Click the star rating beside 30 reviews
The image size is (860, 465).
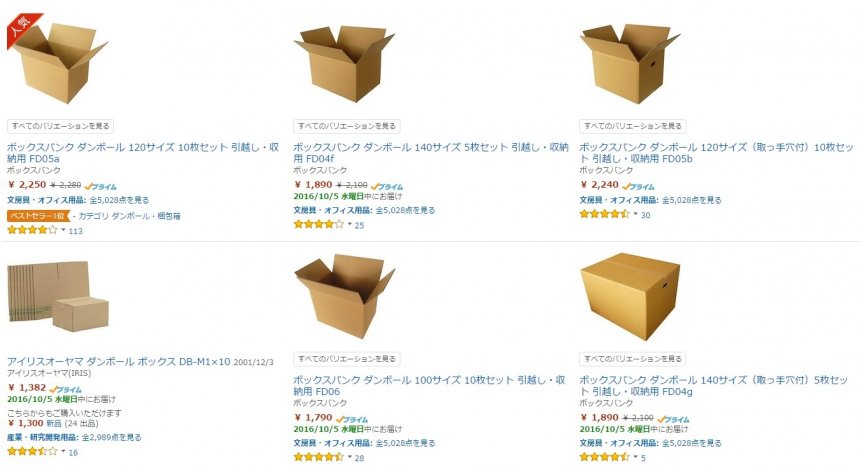[x=604, y=214]
